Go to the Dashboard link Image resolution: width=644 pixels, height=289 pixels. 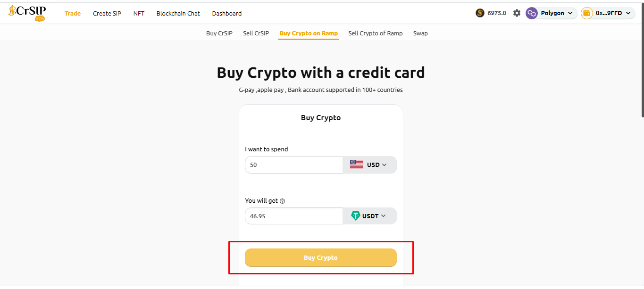(x=226, y=14)
